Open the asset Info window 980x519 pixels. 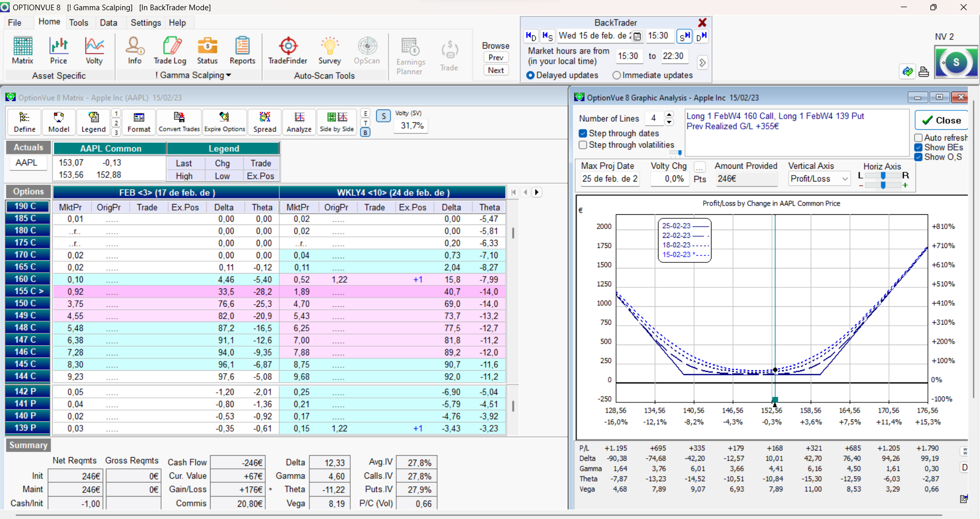(x=135, y=51)
